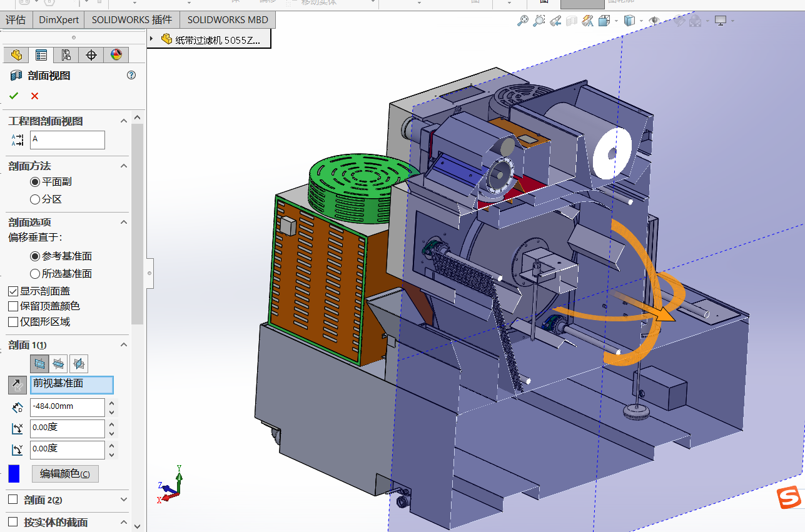
Task: Select the top plane section button
Action: 59,363
